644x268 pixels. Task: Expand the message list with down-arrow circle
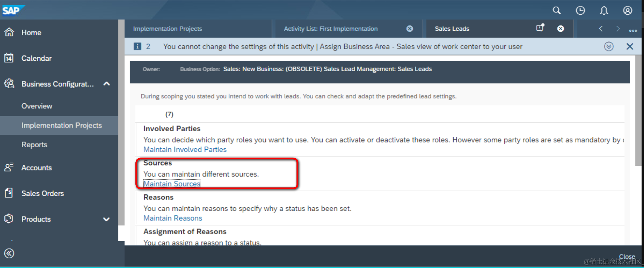(x=609, y=46)
